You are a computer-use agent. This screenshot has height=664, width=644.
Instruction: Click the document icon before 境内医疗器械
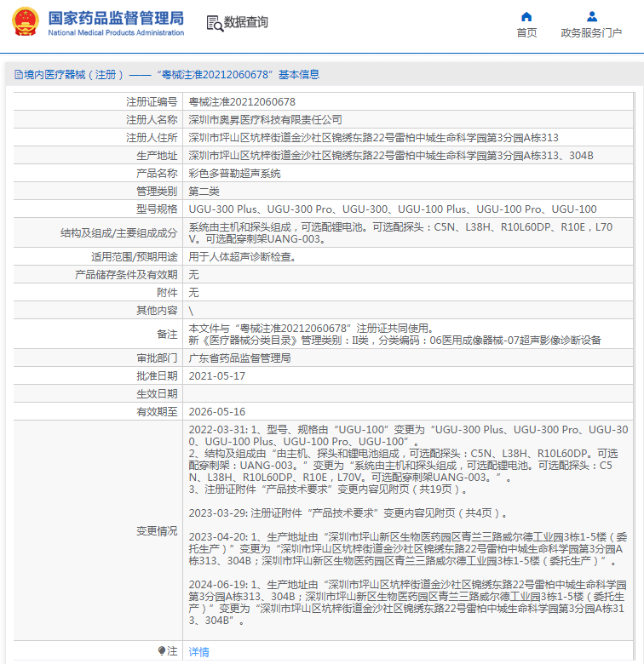18,75
